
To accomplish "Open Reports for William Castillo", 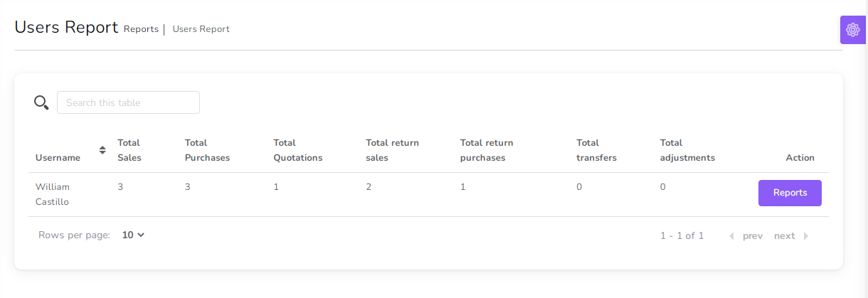I will [790, 193].
